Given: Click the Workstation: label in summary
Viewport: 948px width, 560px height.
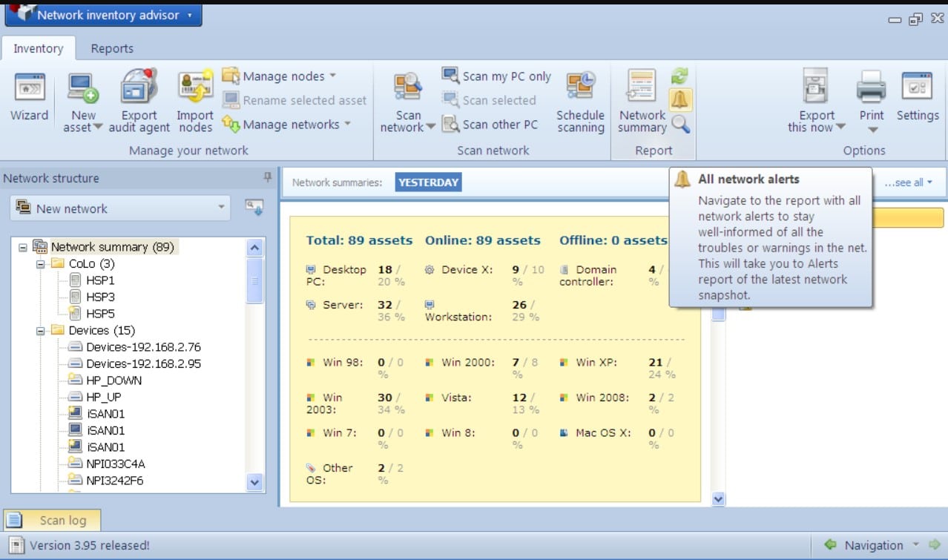Looking at the screenshot, I should (x=458, y=317).
